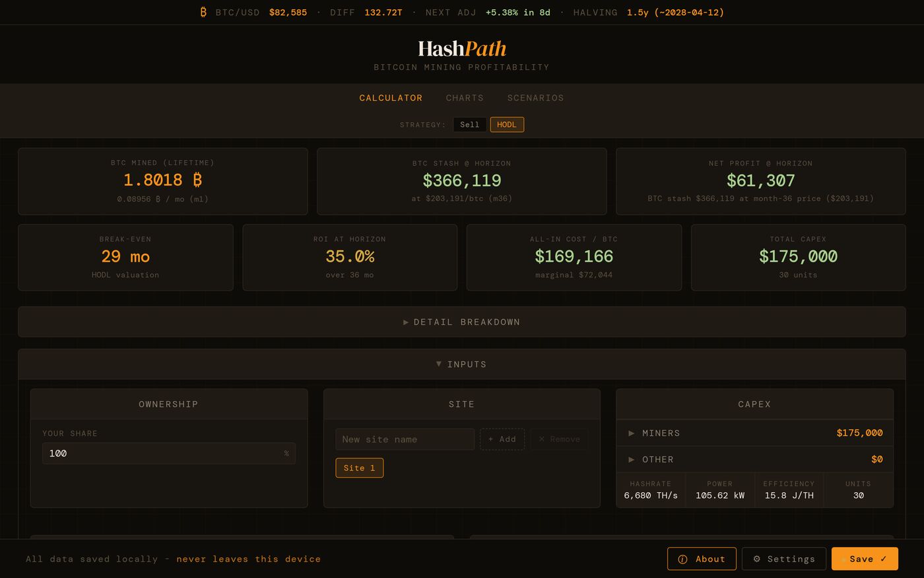The height and width of the screenshot is (578, 924).
Task: Select the Site 1 chip
Action: click(x=359, y=468)
